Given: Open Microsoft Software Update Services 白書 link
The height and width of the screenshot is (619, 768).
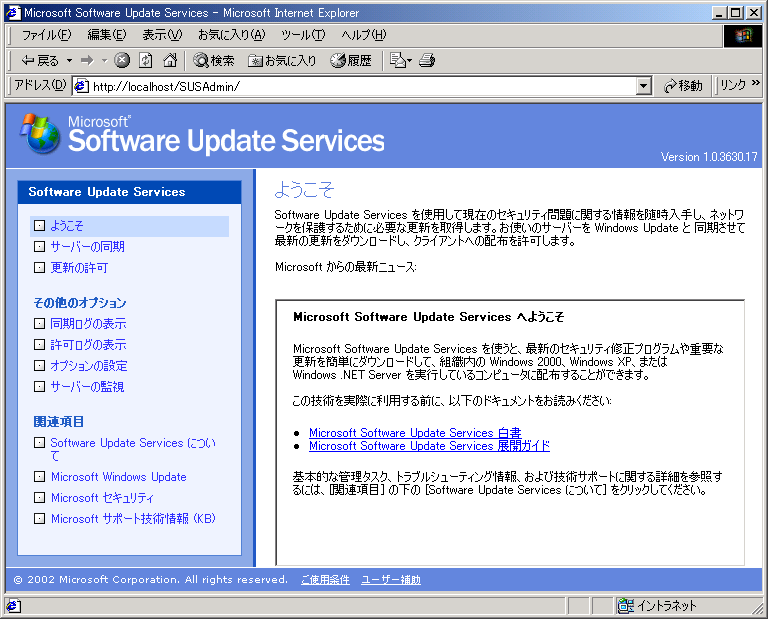Looking at the screenshot, I should coord(415,433).
